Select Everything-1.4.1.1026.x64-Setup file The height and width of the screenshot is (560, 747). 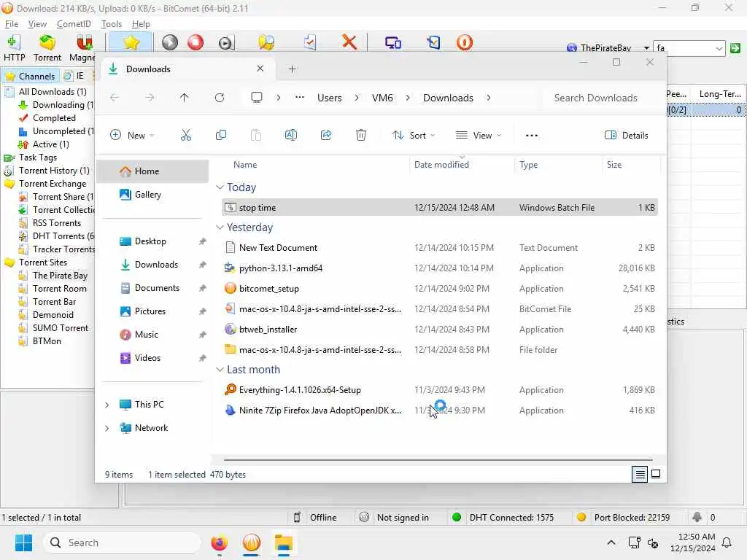pyautogui.click(x=439, y=390)
